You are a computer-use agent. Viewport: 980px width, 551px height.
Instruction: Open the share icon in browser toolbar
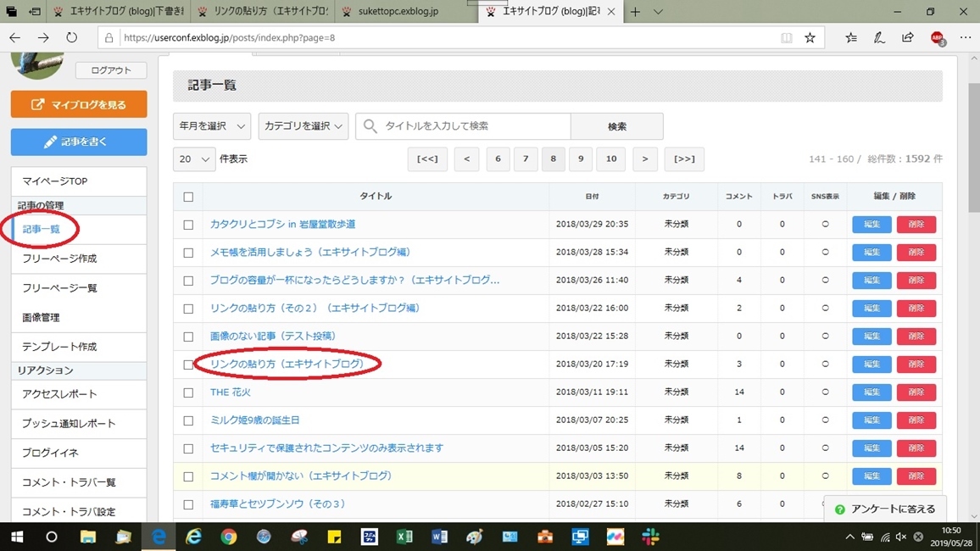907,37
